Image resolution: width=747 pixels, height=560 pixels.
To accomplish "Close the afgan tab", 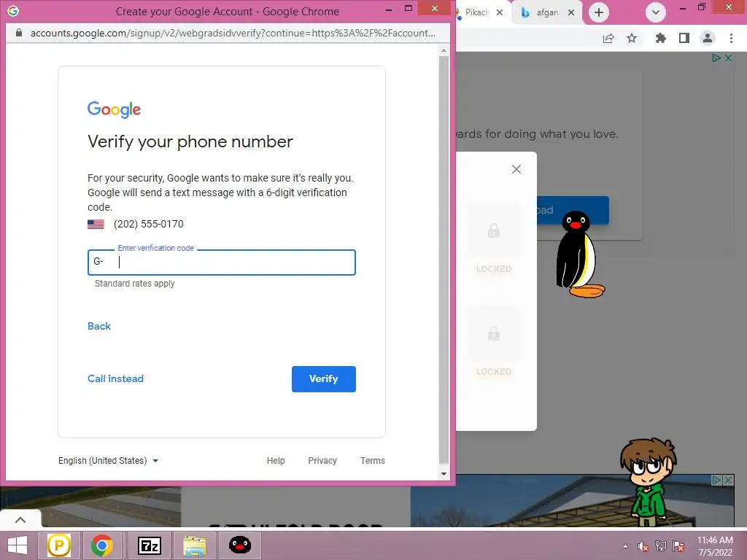I will [571, 12].
